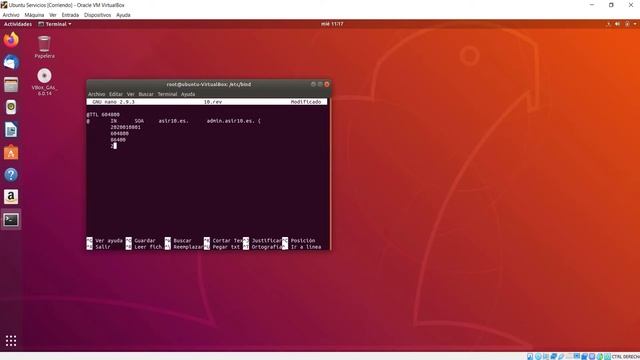Click the Ir a línea shortcut label
This screenshot has height=360, width=640.
tap(306, 247)
